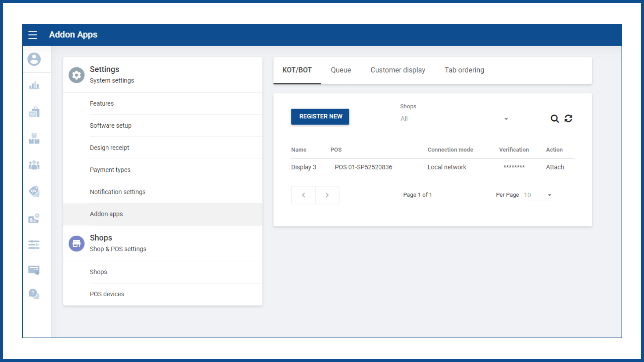This screenshot has width=644, height=362.
Task: Select POS devices menu entry
Action: 107,294
